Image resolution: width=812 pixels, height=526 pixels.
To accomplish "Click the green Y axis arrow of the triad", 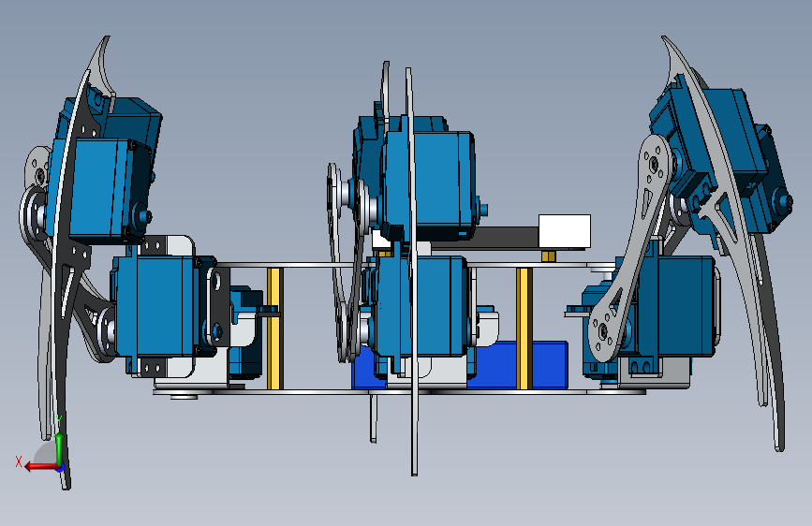I will pos(60,448).
